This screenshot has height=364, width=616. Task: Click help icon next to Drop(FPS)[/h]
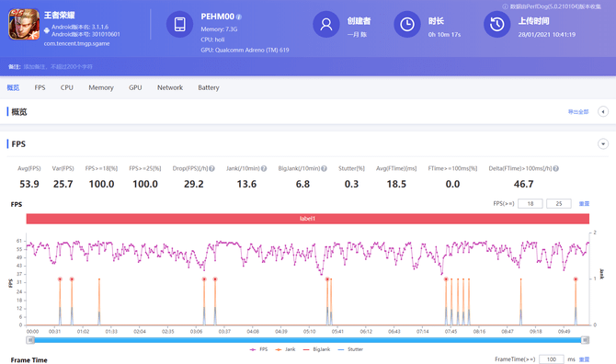(x=211, y=168)
